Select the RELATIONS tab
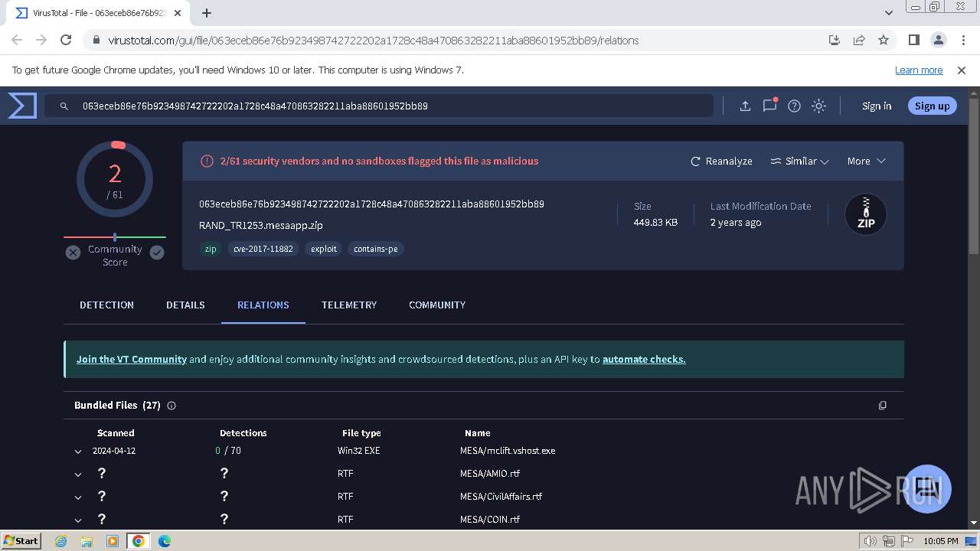Viewport: 980px width, 551px height. click(263, 305)
